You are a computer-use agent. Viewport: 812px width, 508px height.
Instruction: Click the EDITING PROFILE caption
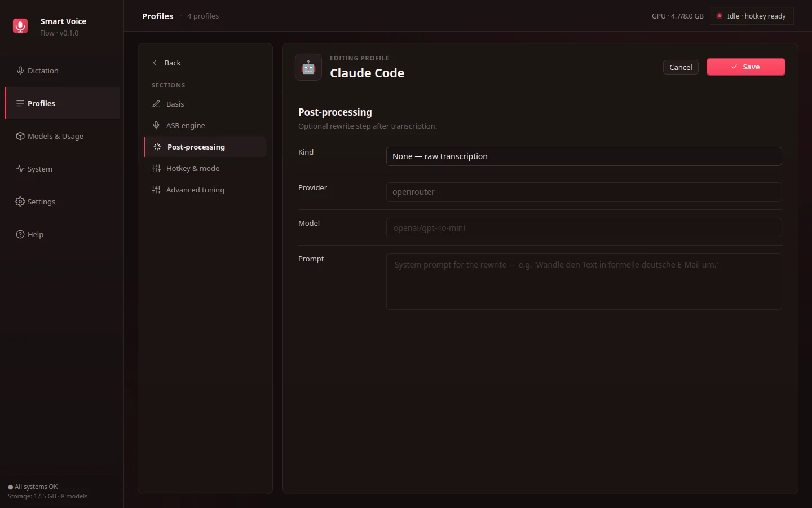360,58
